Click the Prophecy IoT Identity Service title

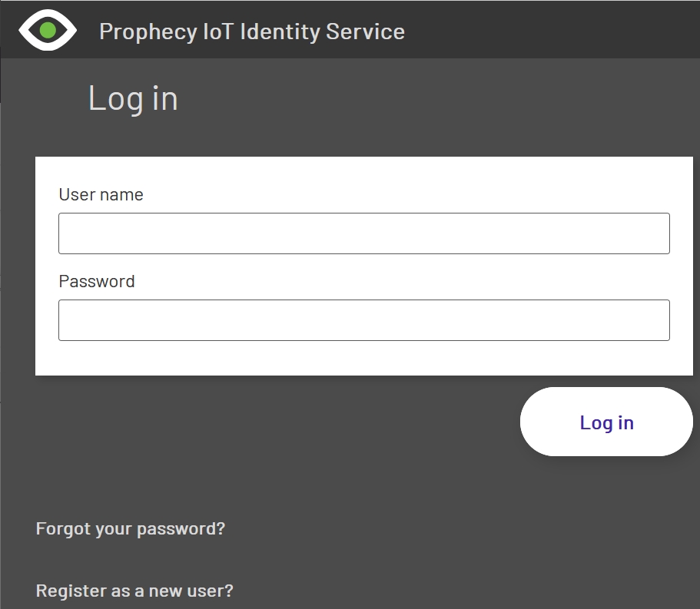point(250,31)
